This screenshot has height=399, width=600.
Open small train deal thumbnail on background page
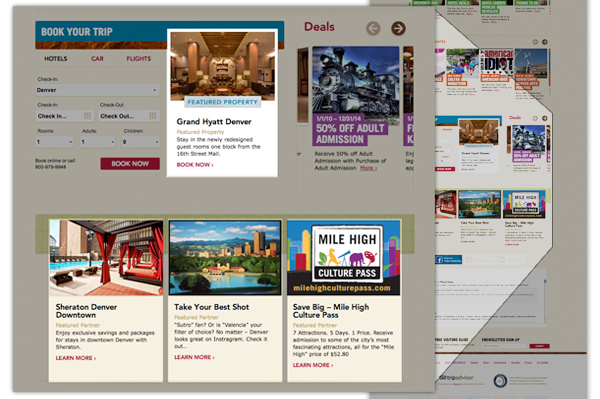pos(528,138)
